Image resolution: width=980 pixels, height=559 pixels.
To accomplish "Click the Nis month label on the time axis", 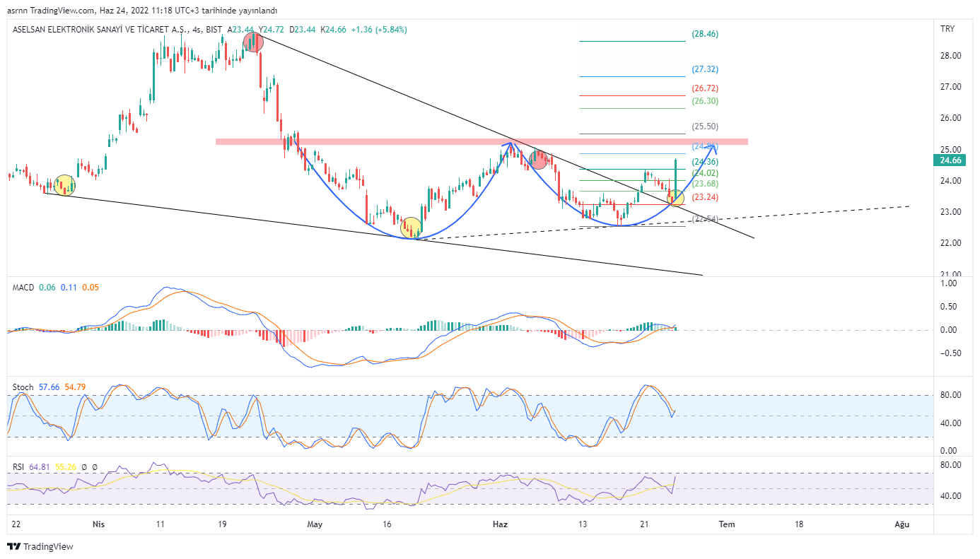I will pyautogui.click(x=99, y=524).
